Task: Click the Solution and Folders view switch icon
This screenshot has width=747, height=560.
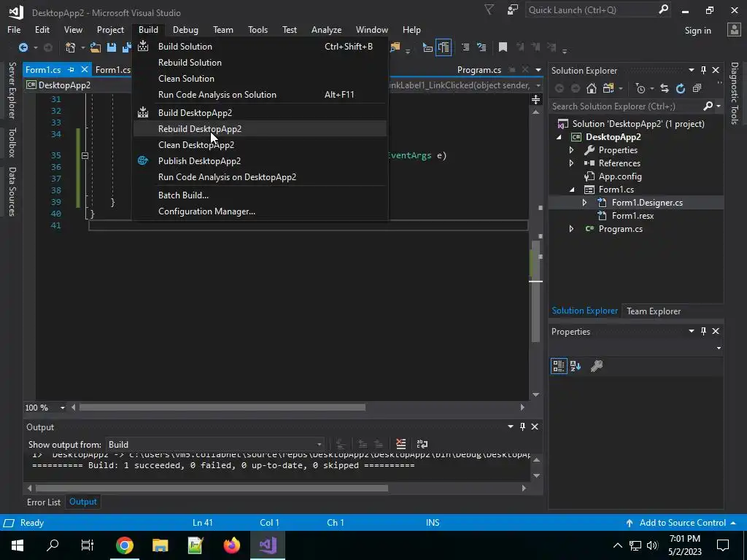Action: coord(608,88)
